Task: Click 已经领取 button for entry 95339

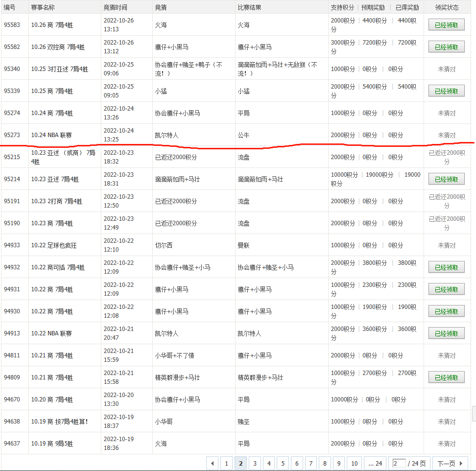Action: point(446,91)
